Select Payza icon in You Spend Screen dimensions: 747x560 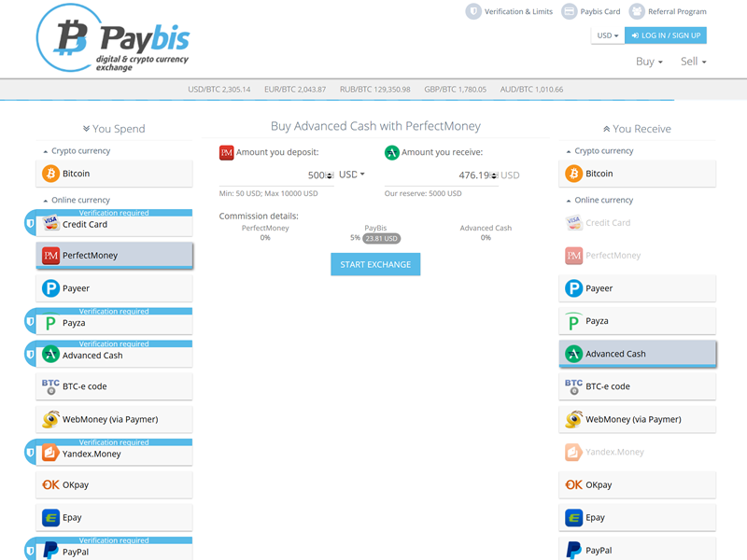click(x=51, y=322)
